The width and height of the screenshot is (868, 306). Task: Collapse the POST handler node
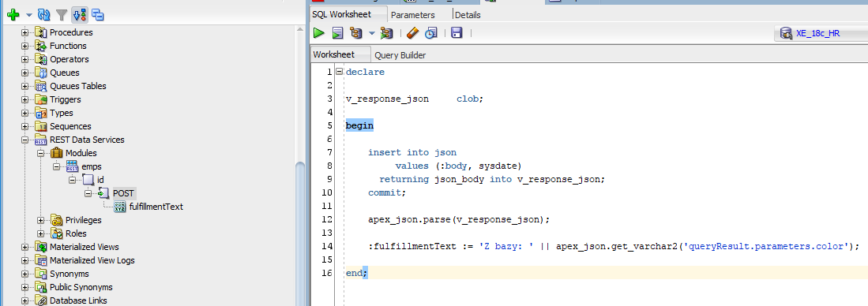(x=88, y=193)
